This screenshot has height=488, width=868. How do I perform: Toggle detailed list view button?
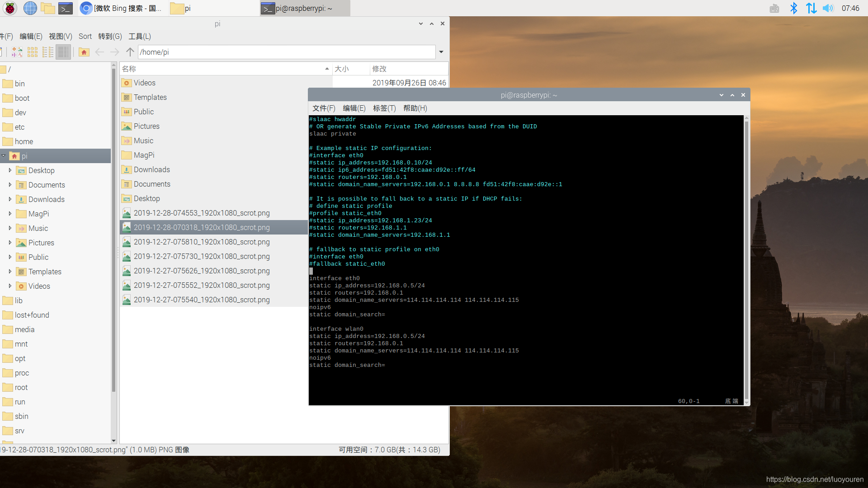point(63,52)
